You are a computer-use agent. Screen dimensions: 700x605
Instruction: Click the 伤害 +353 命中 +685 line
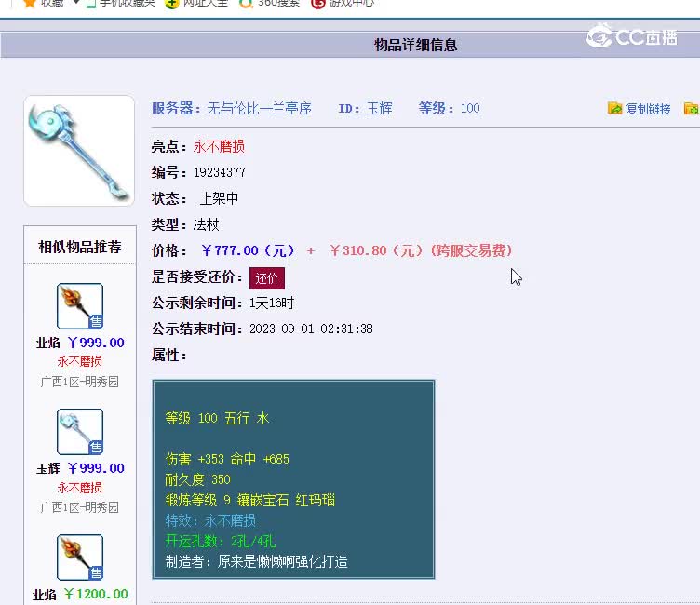(227, 459)
